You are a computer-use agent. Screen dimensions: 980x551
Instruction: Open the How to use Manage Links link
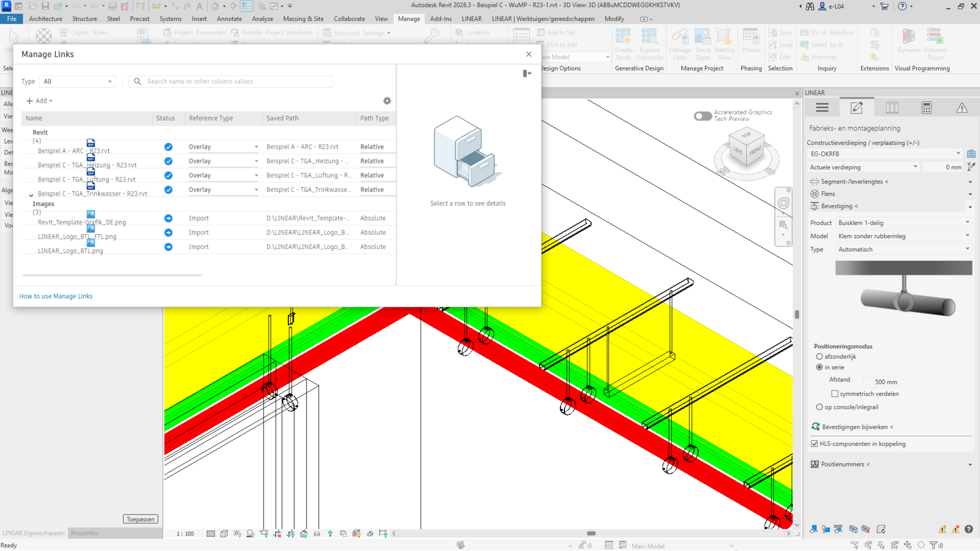tap(56, 296)
